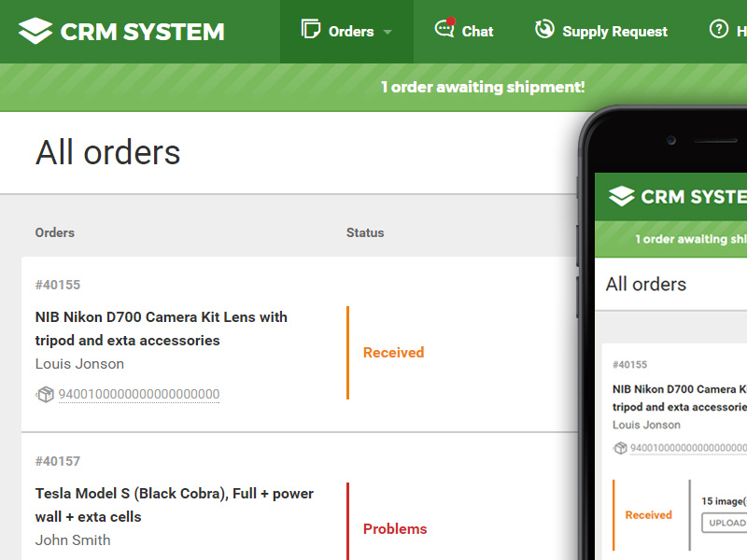
Task: Click the '1 order awaiting shipment!' banner
Action: [483, 87]
